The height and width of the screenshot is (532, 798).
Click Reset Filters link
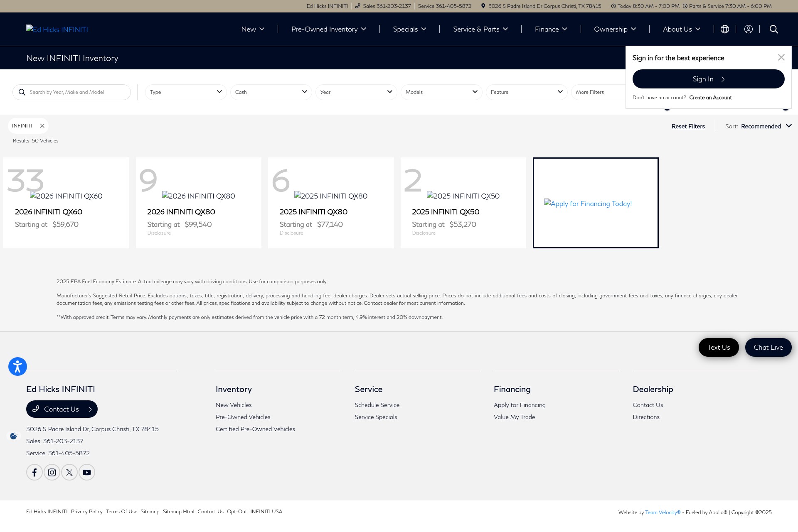pos(688,126)
